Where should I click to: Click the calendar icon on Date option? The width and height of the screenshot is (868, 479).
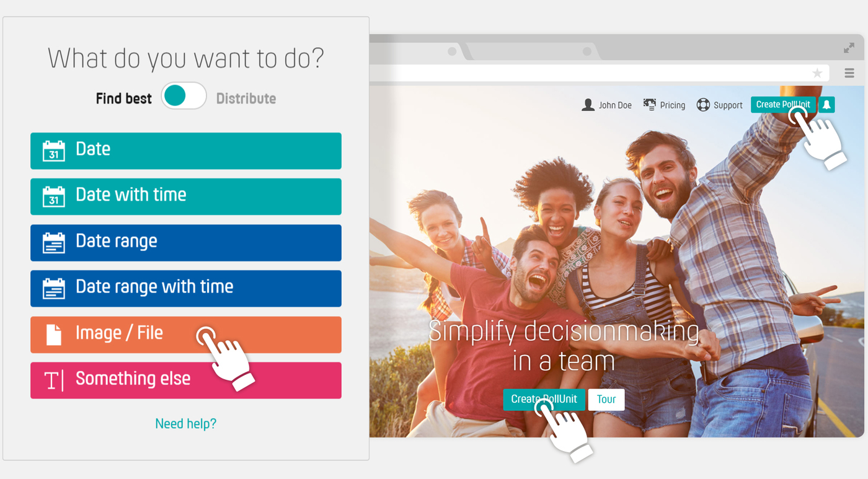click(54, 151)
